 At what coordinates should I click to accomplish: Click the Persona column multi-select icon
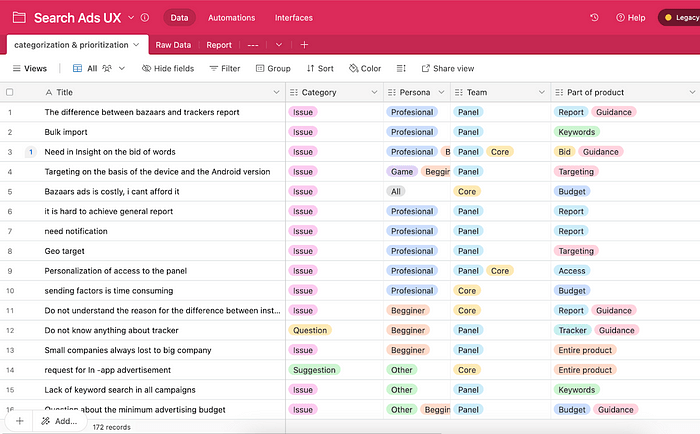(x=392, y=92)
